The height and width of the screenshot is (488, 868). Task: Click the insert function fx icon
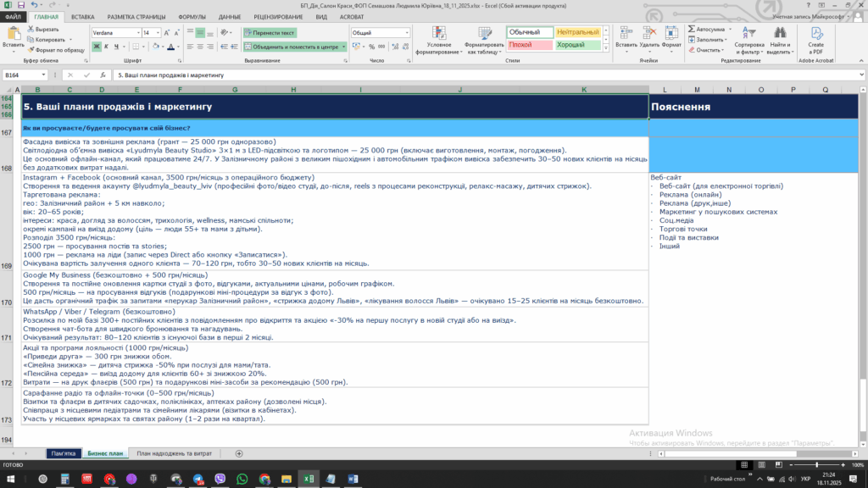pyautogui.click(x=102, y=75)
